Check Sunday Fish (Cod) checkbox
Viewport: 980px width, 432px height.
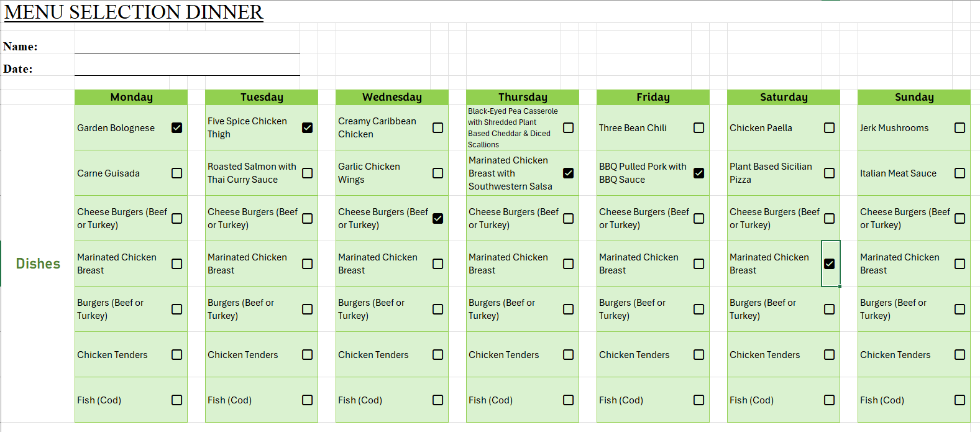coord(960,400)
